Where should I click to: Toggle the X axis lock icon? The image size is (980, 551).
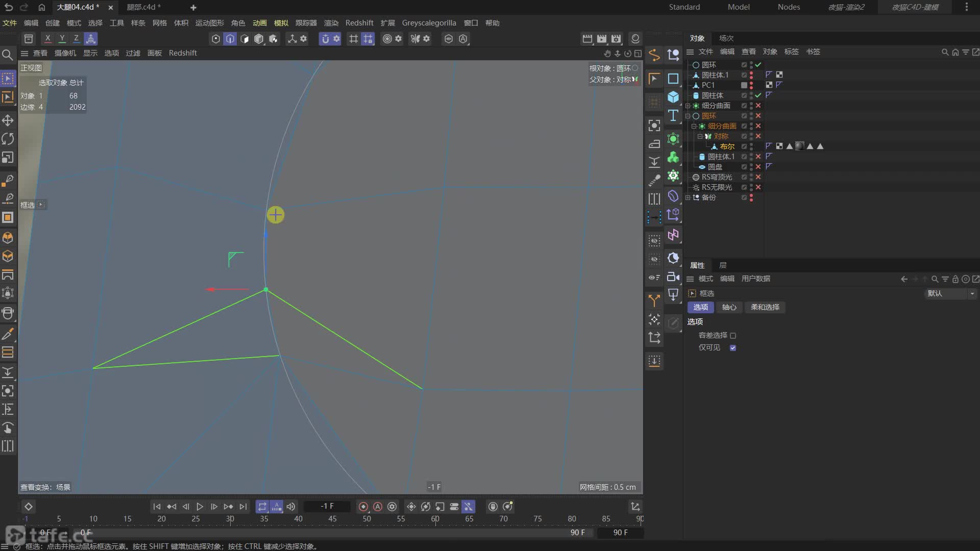pyautogui.click(x=47, y=39)
